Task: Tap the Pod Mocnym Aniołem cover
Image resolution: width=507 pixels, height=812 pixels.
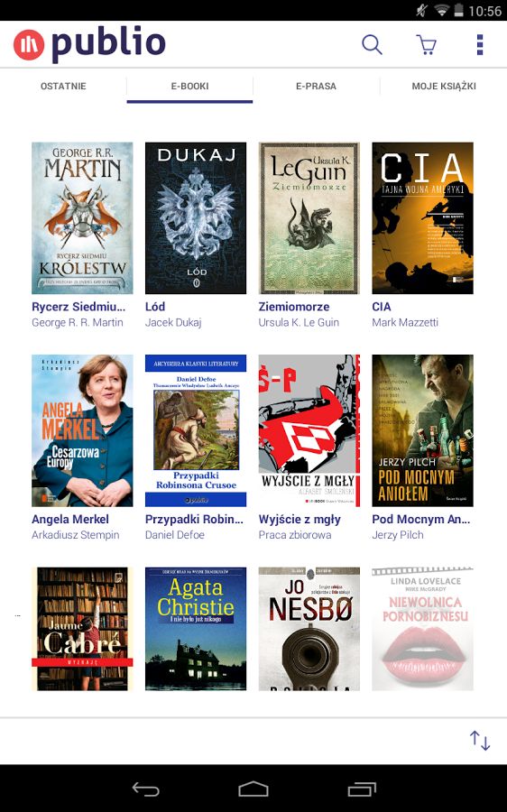Action: pos(422,430)
